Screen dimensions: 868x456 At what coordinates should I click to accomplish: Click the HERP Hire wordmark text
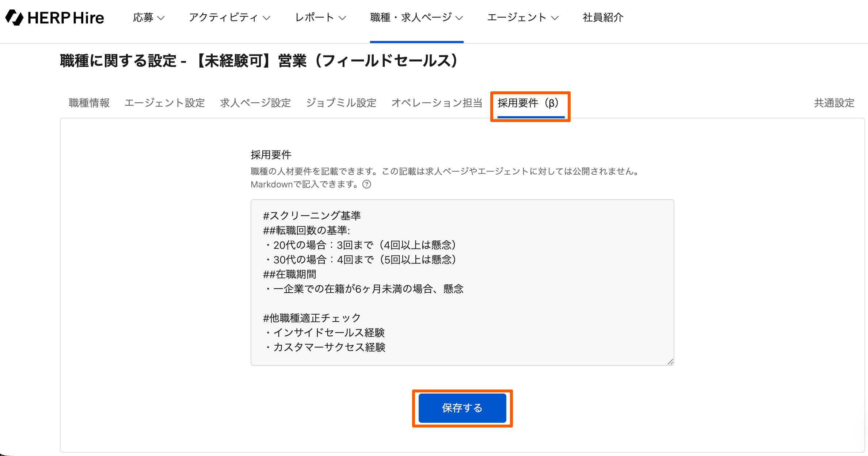click(66, 18)
